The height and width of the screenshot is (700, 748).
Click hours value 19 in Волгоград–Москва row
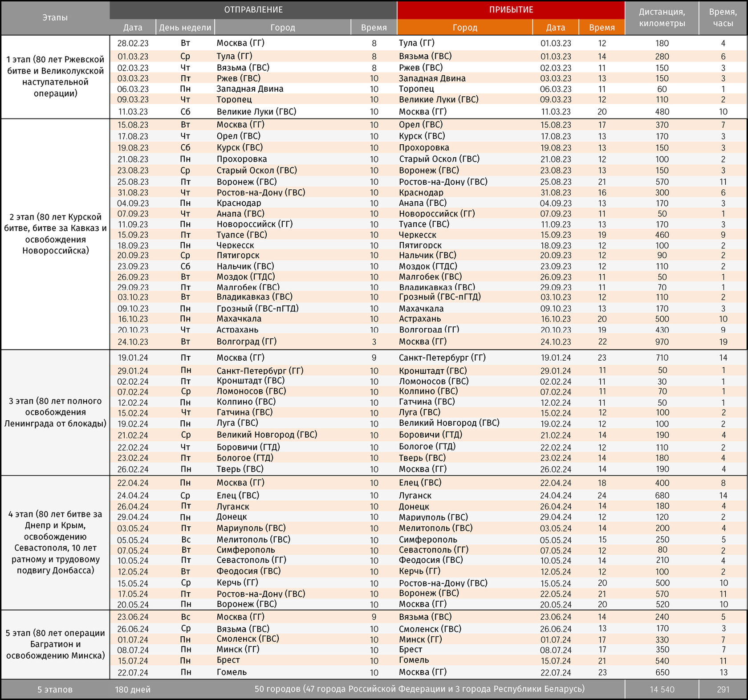[x=723, y=342]
